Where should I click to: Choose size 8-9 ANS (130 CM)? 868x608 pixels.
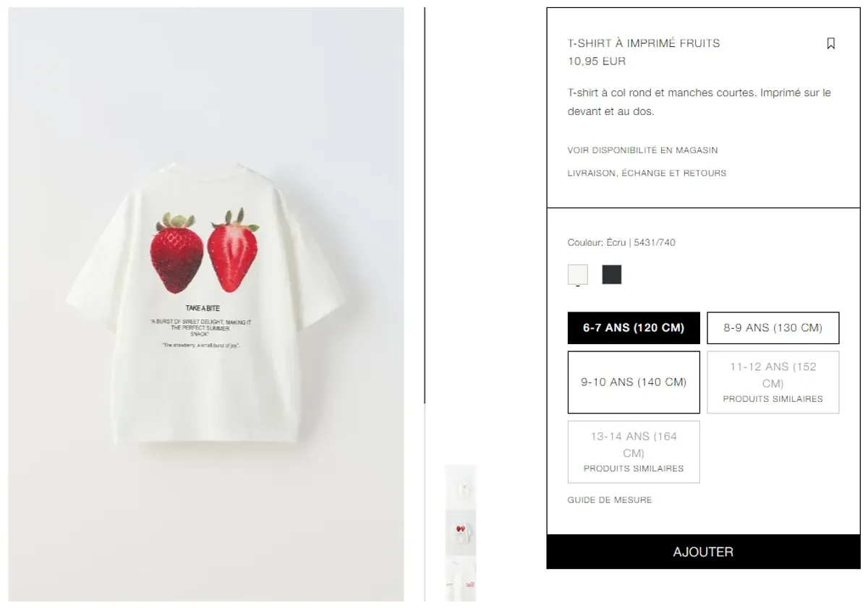773,328
